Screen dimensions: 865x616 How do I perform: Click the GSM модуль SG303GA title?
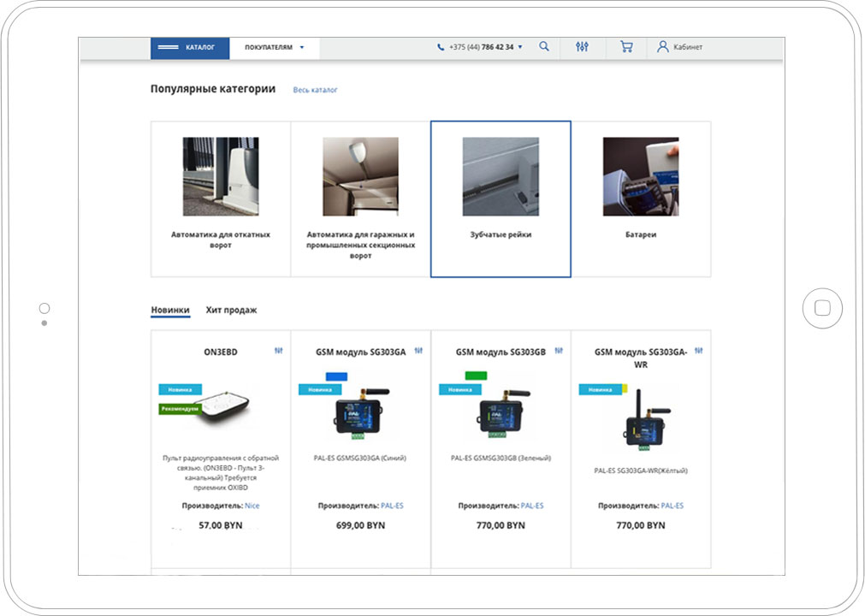click(x=361, y=352)
